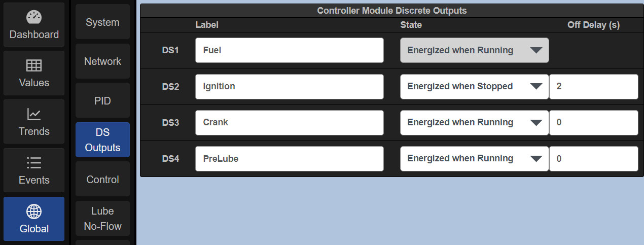644x245 pixels.
Task: Click the Crank label input
Action: 289,123
